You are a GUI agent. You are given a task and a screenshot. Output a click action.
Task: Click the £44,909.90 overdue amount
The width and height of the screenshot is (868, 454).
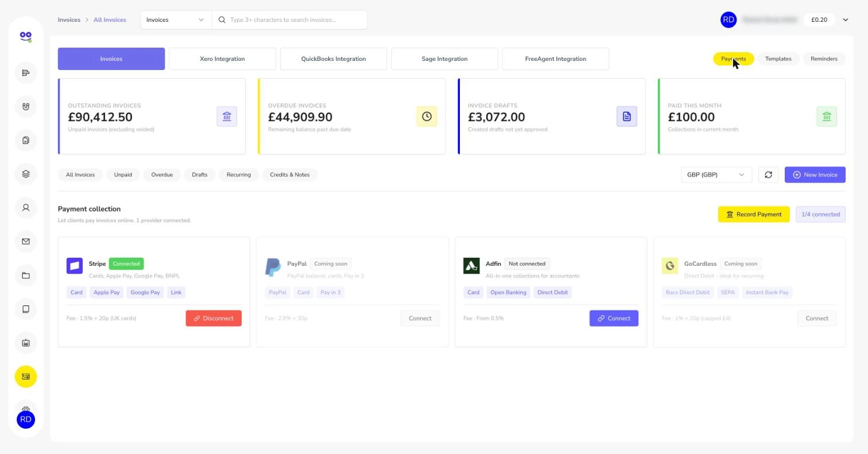[300, 117]
